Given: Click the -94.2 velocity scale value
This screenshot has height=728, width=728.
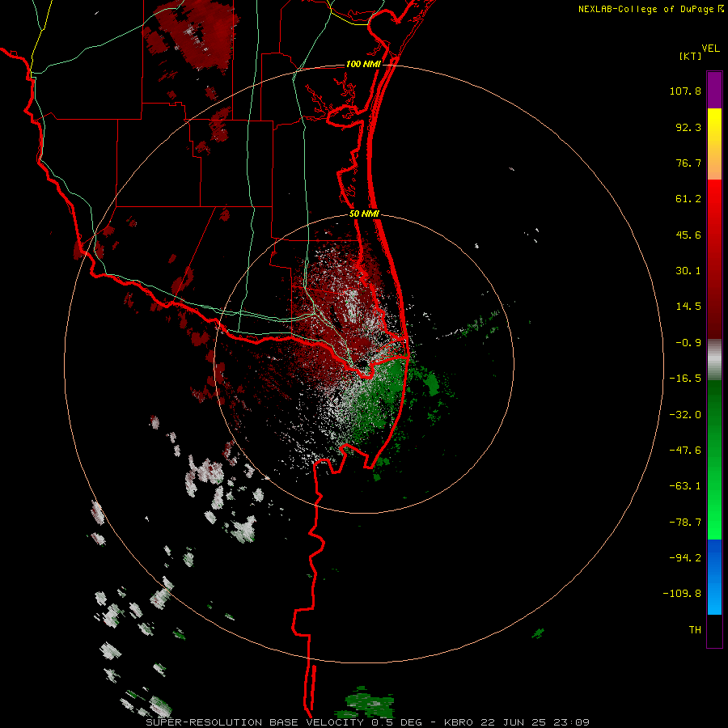Looking at the screenshot, I should tap(685, 558).
